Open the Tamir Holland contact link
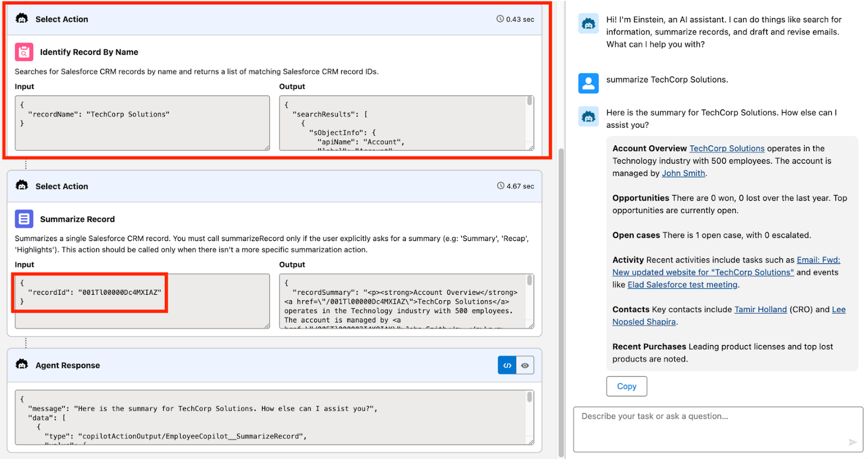 [761, 309]
